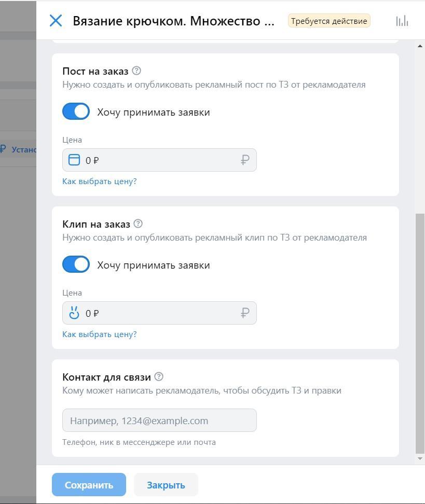
Task: Toggle Хочу принимать заявки under Клип на заказ
Action: tap(76, 264)
